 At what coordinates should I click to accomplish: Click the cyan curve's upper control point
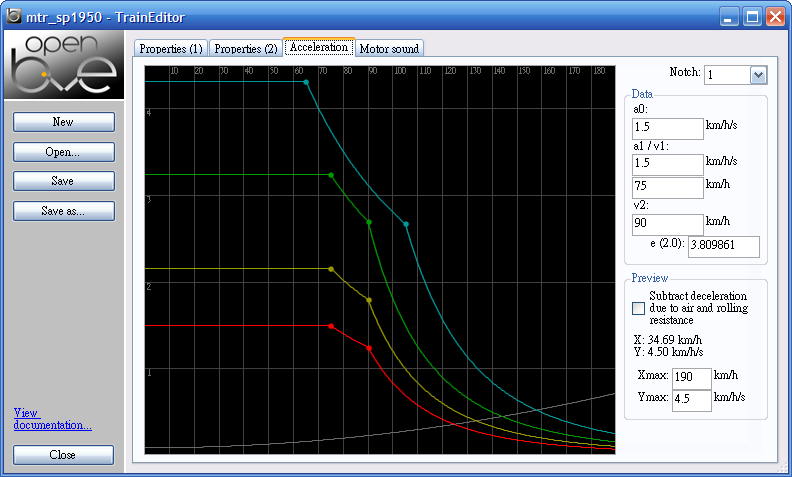coord(307,82)
